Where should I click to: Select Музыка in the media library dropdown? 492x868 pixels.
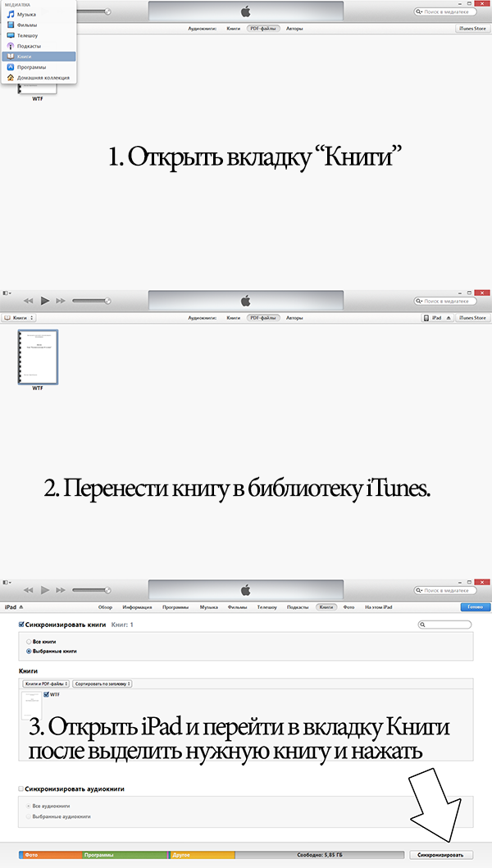coord(26,15)
